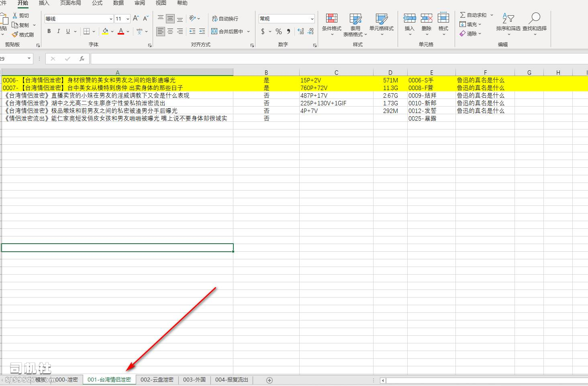Align text to the right

point(180,31)
